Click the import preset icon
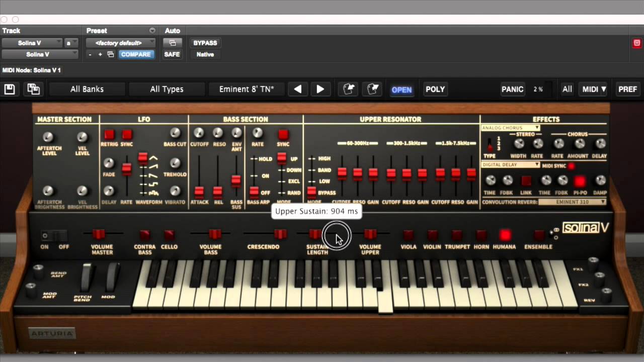Viewport: 644px width, 362px height. 349,89
